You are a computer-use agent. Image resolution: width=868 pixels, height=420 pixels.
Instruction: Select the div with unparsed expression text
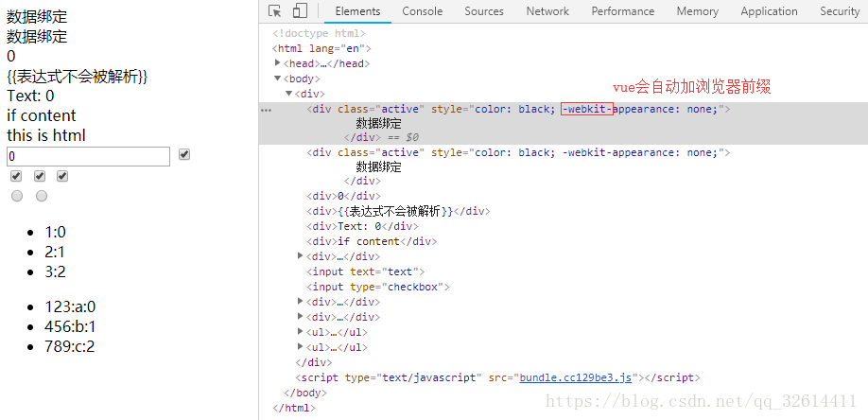click(x=399, y=211)
